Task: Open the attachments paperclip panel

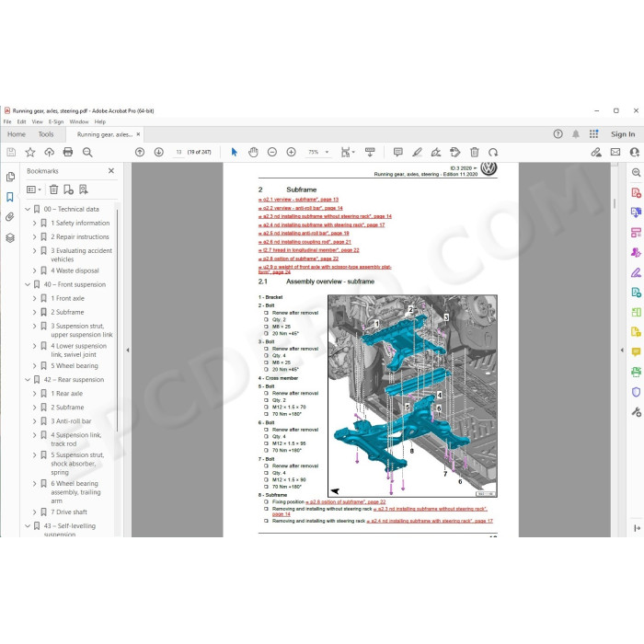Action: coord(10,217)
